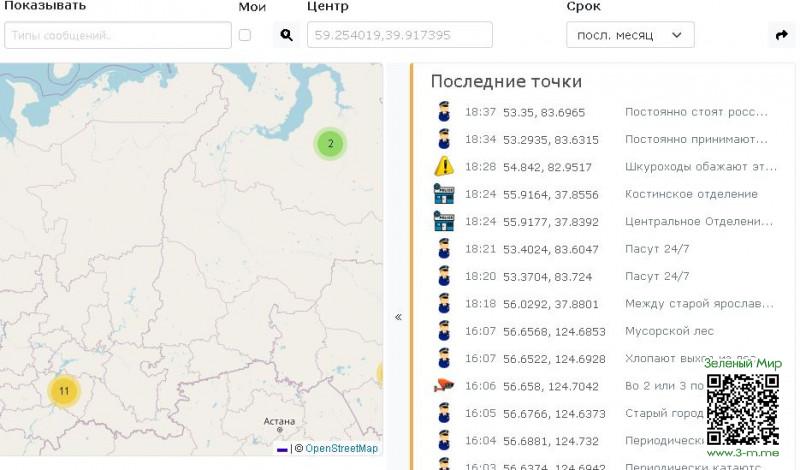Open the Типы сообщений selector field

coord(118,35)
